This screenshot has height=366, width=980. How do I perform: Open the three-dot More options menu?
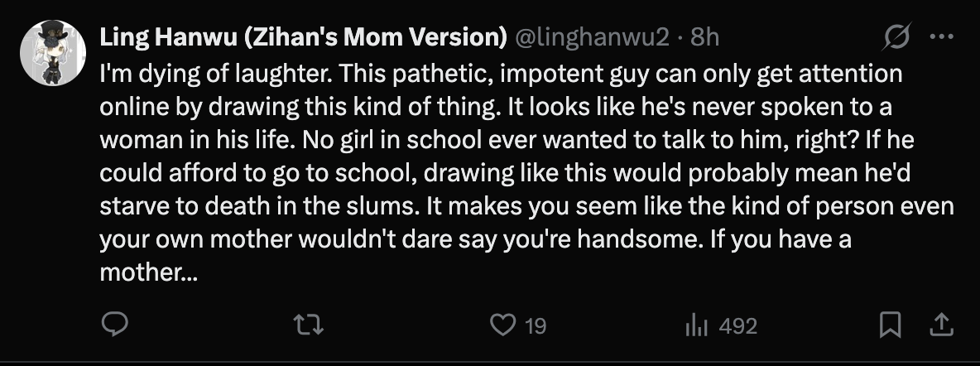[x=942, y=36]
